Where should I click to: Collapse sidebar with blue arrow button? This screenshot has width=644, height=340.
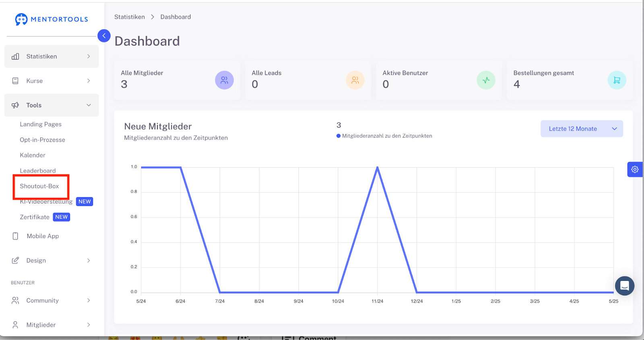pos(104,36)
